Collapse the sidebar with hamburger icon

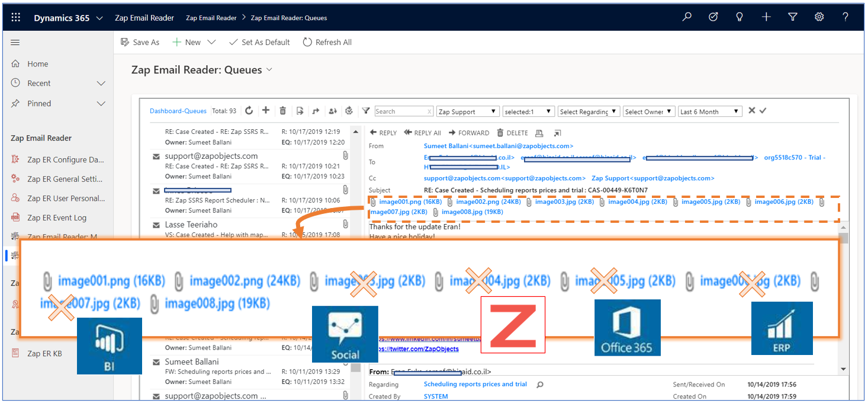[x=15, y=42]
